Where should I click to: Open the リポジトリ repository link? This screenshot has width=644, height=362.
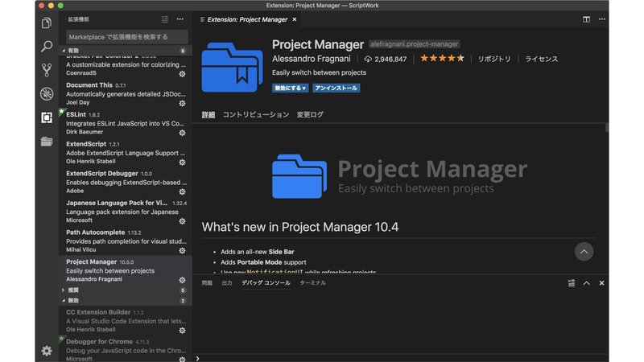tap(494, 59)
